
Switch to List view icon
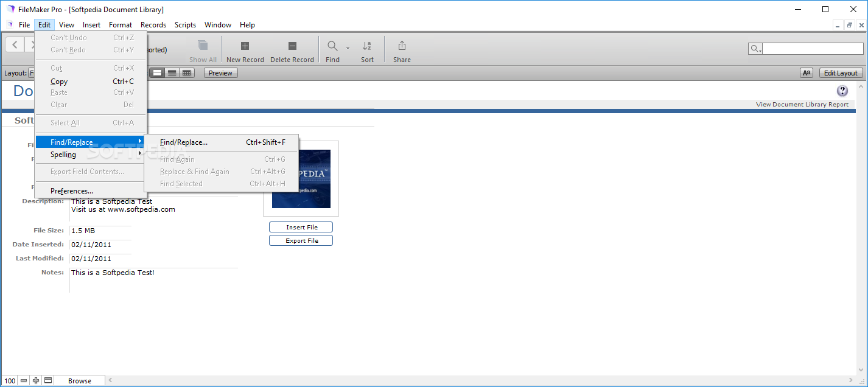coord(172,73)
